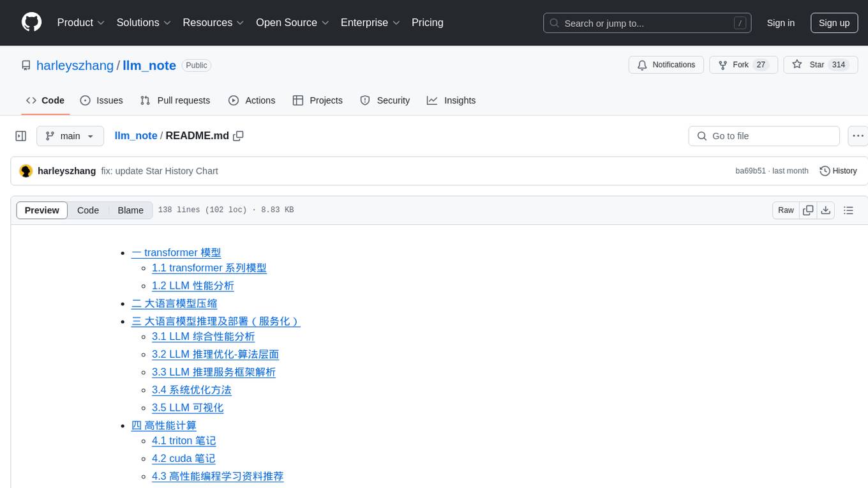The height and width of the screenshot is (488, 868).
Task: Jump to section 一 transformer 模型
Action: 176,253
